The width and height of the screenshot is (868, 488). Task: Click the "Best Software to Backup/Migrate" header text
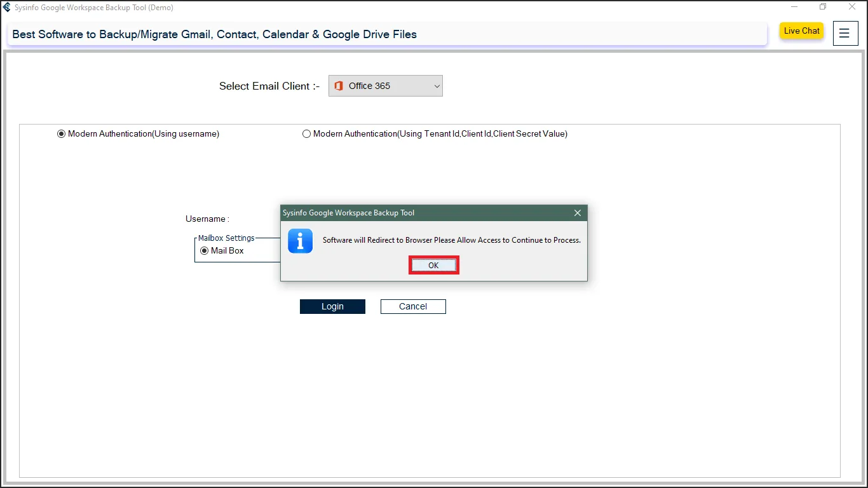[x=215, y=34]
